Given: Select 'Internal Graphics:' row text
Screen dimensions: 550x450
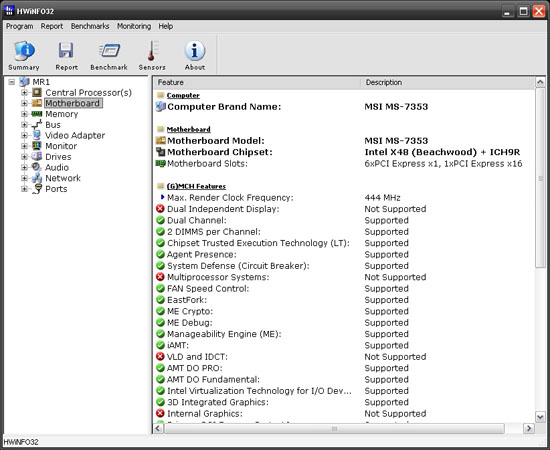Looking at the screenshot, I should point(205,414).
